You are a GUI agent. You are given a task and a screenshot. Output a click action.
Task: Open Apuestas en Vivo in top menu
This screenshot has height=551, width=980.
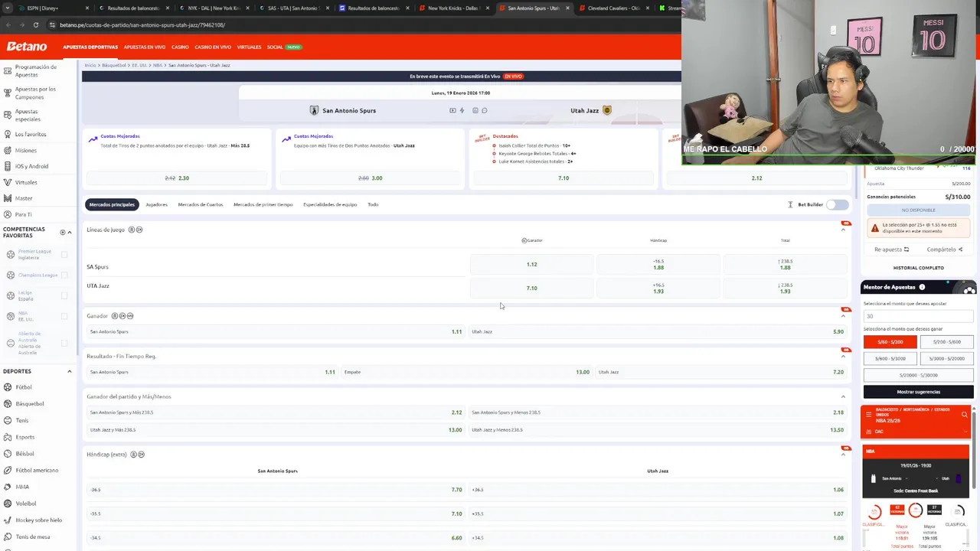tap(145, 47)
